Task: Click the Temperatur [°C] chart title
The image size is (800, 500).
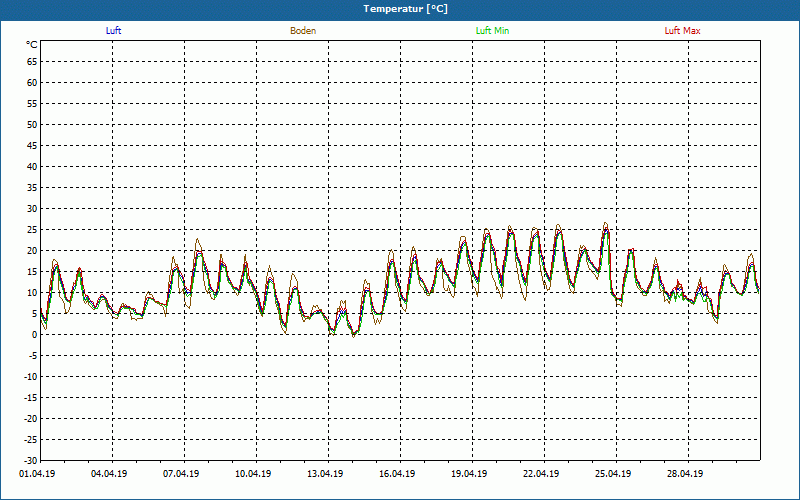Action: pos(406,9)
